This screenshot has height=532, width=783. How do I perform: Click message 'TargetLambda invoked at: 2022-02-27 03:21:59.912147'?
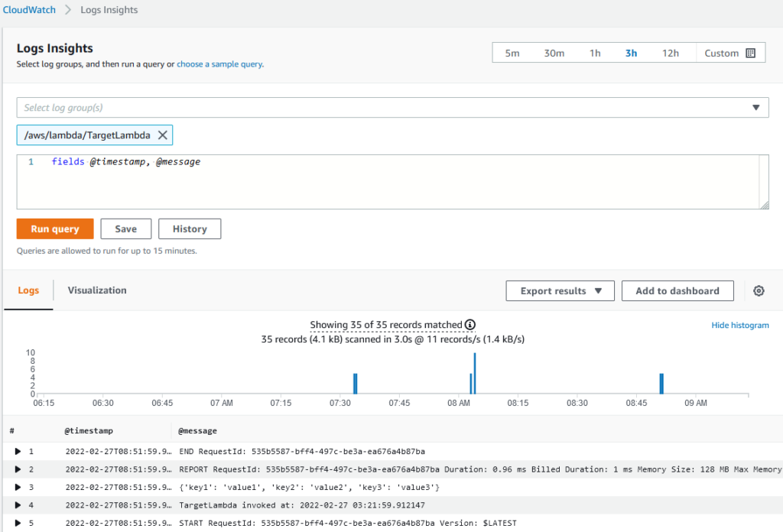pyautogui.click(x=302, y=505)
